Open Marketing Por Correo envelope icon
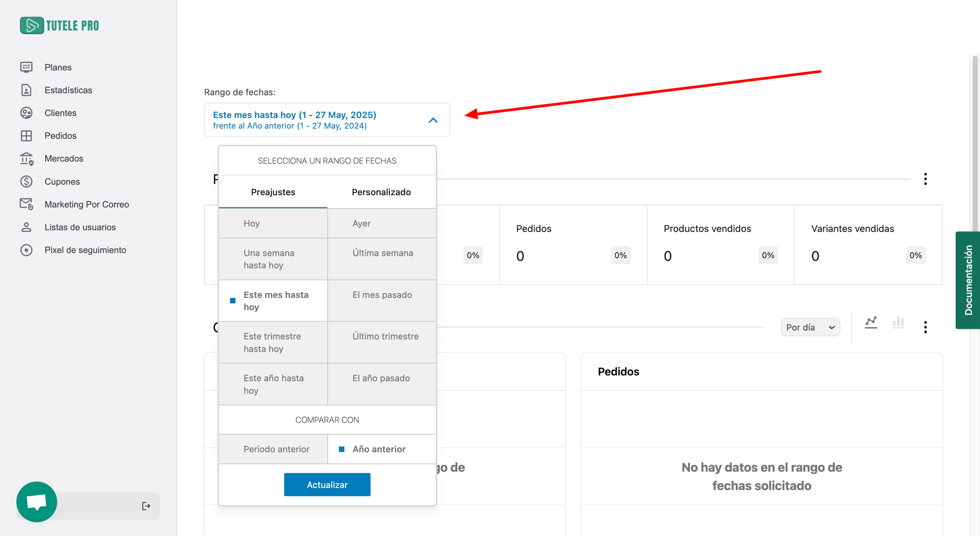 [x=26, y=204]
